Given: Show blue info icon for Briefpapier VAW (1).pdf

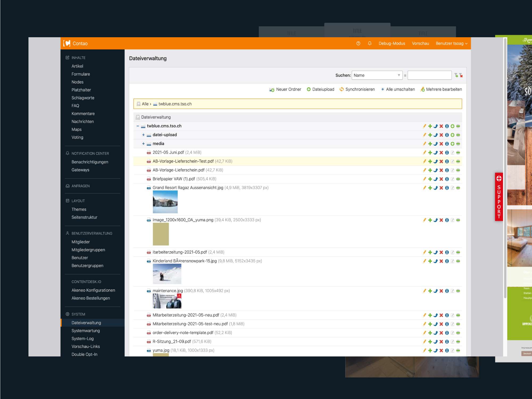Looking at the screenshot, I should coord(447,179).
